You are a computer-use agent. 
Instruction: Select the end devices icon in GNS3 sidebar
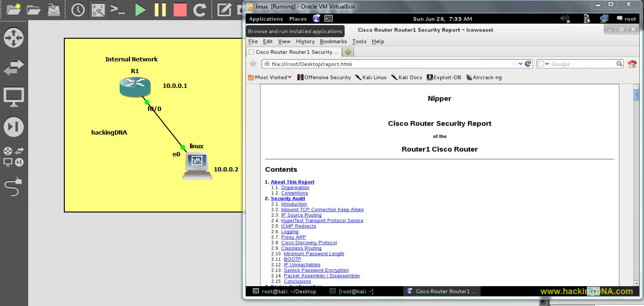(14, 96)
